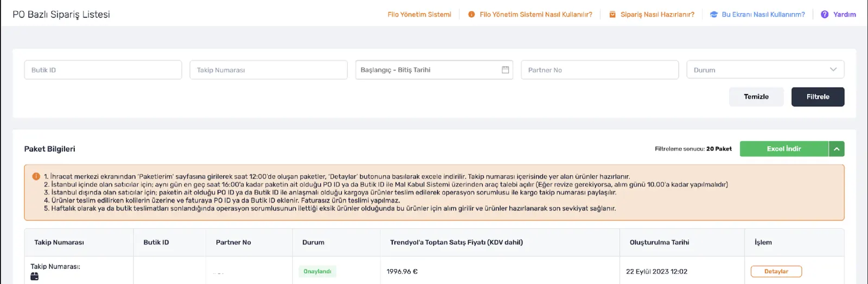This screenshot has height=284, width=868.
Task: Click the date 22 Eylül 2023 12:02
Action: coord(656,272)
